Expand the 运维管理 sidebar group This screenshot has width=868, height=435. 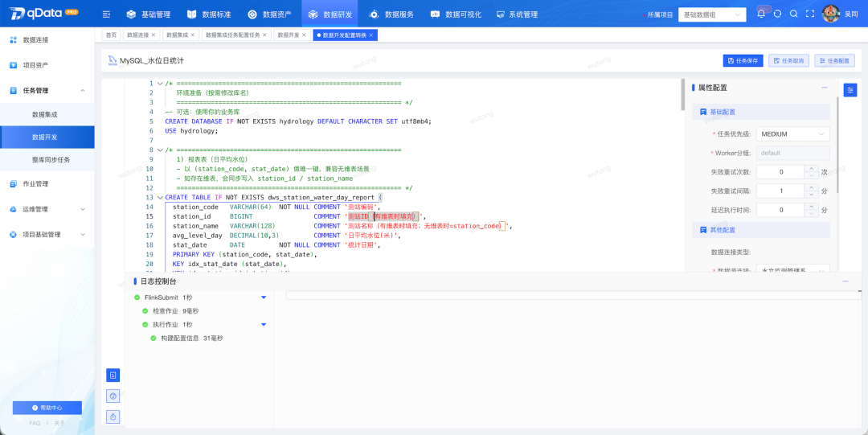(83, 210)
